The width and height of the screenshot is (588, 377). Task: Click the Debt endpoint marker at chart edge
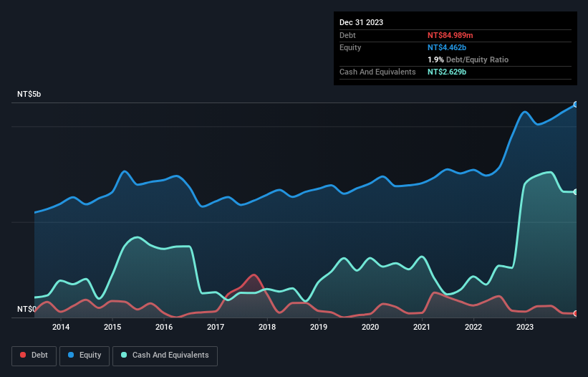(x=576, y=313)
